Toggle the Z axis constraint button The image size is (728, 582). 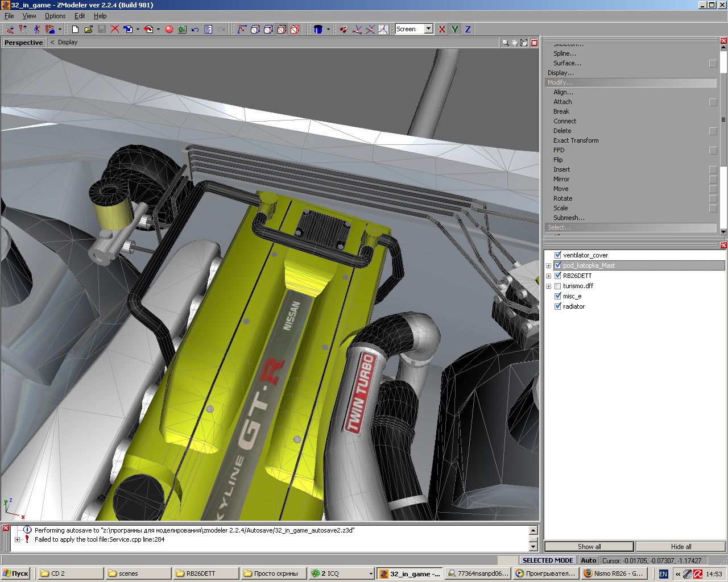(468, 29)
